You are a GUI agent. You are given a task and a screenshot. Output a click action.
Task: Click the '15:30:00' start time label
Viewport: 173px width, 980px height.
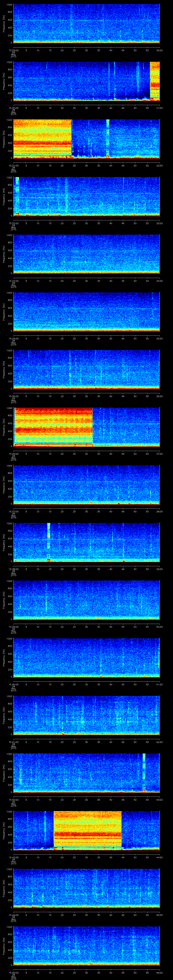13,108
